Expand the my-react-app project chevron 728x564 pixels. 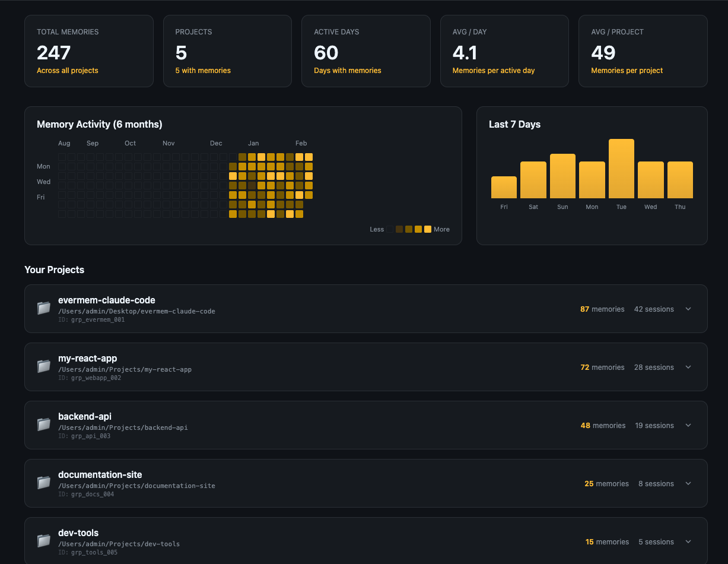[x=688, y=367]
